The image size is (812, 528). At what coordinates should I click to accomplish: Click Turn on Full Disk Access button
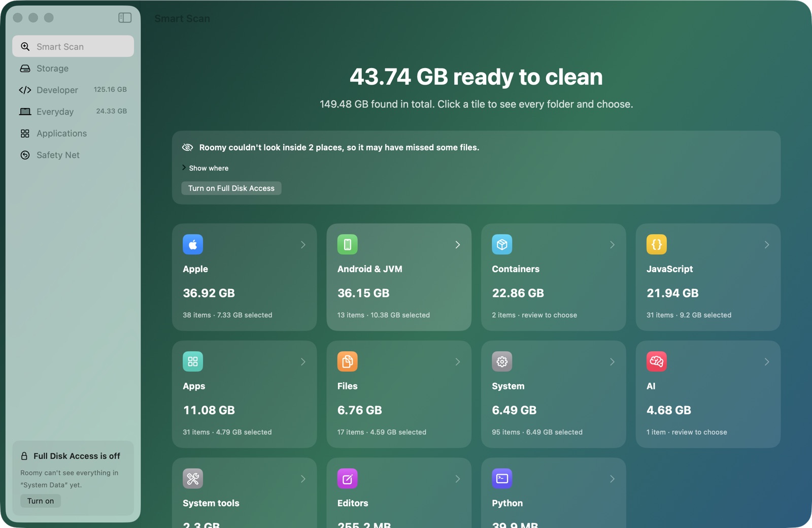tap(231, 188)
